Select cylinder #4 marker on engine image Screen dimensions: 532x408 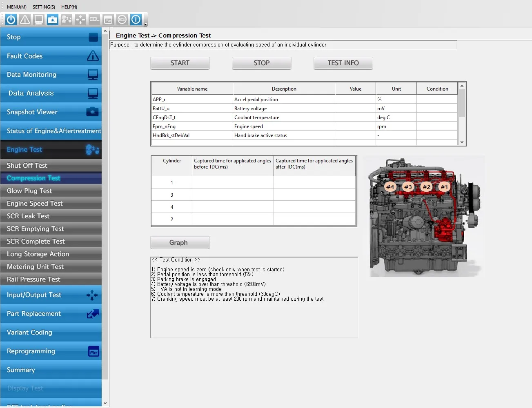tap(390, 187)
